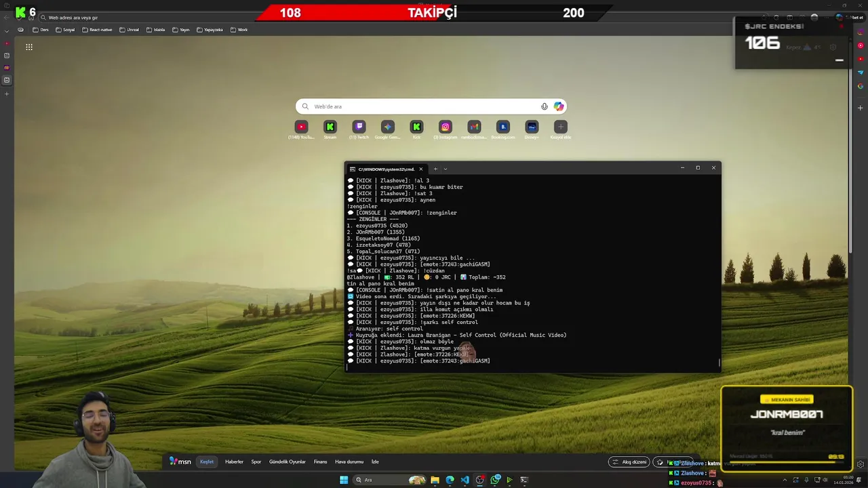The height and width of the screenshot is (488, 868).
Task: Add new item in browser left sidebar
Action: [x=7, y=94]
